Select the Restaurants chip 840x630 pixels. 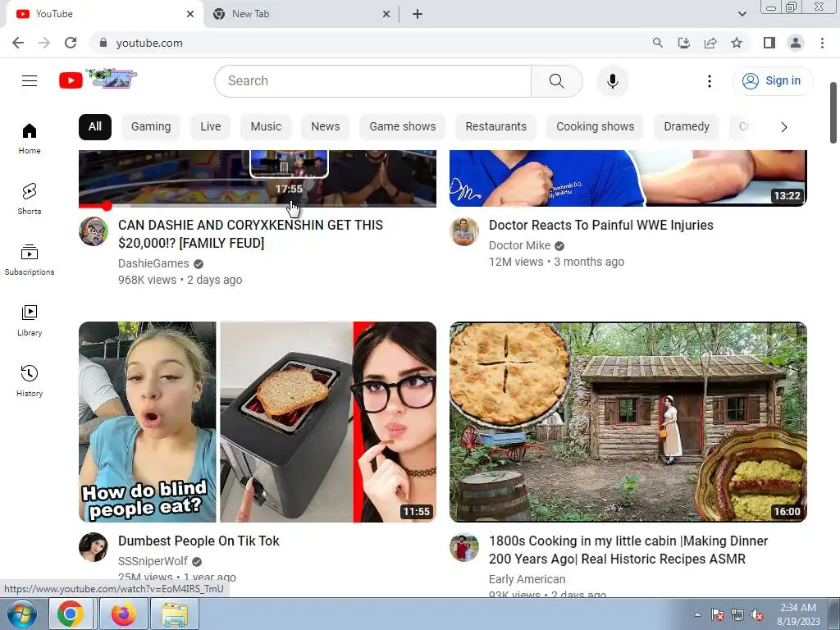pyautogui.click(x=496, y=127)
